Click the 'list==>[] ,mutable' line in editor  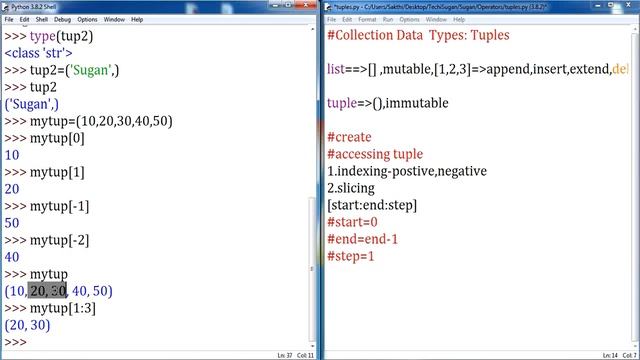pyautogui.click(x=478, y=69)
